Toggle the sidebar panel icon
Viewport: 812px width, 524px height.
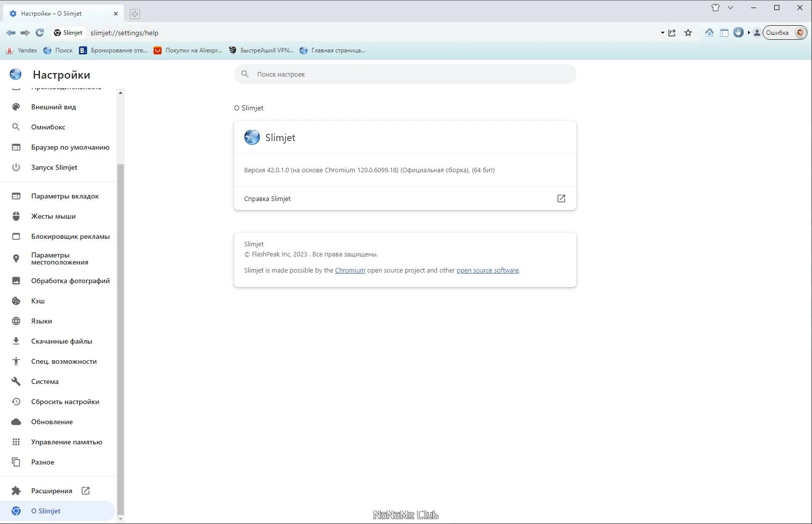(x=724, y=33)
